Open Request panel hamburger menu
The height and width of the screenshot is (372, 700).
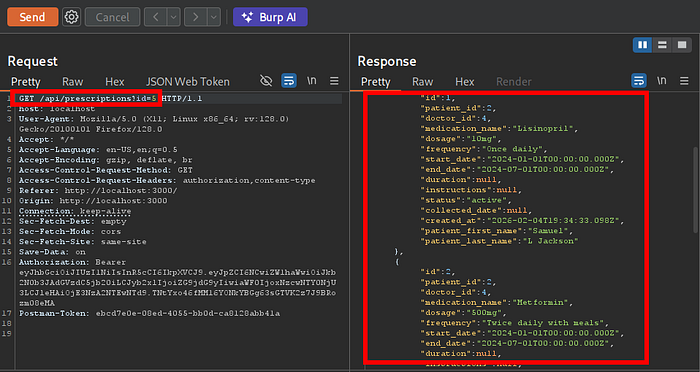tap(334, 81)
